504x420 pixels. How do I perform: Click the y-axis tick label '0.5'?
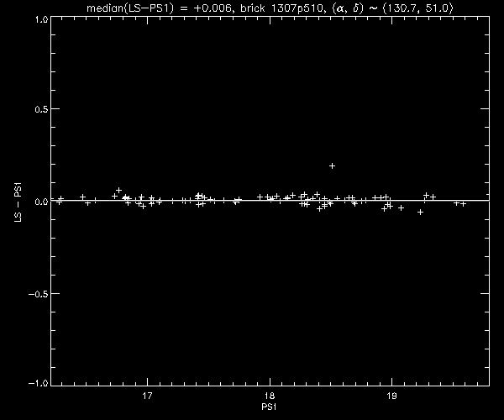41,109
